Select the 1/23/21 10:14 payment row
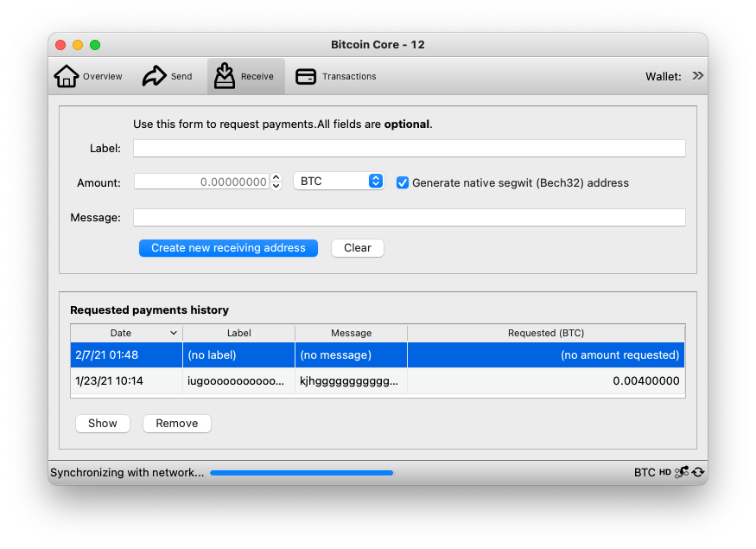Image resolution: width=756 pixels, height=549 pixels. 378,381
